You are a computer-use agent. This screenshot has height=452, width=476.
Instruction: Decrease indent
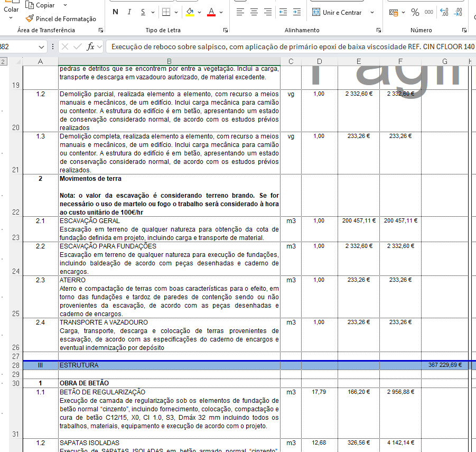283,12
